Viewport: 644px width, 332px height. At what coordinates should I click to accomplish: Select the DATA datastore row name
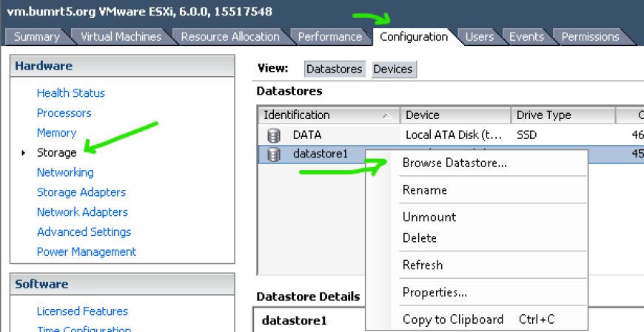(306, 135)
